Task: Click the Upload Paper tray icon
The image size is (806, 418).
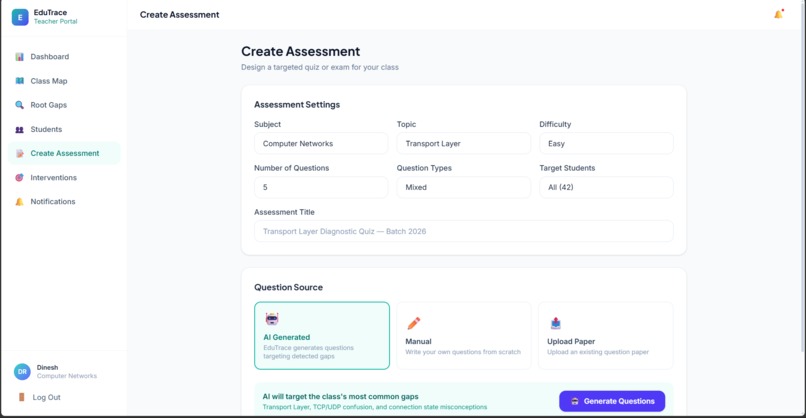Action: pos(556,323)
